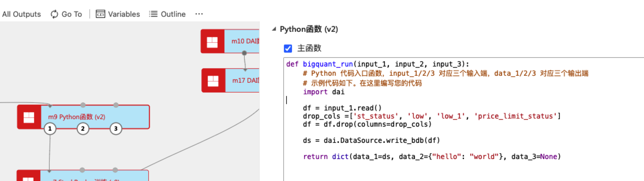Select the m9 Python函数 (v2) node label
Image resolution: width=644 pixels, height=181 pixels.
click(77, 117)
